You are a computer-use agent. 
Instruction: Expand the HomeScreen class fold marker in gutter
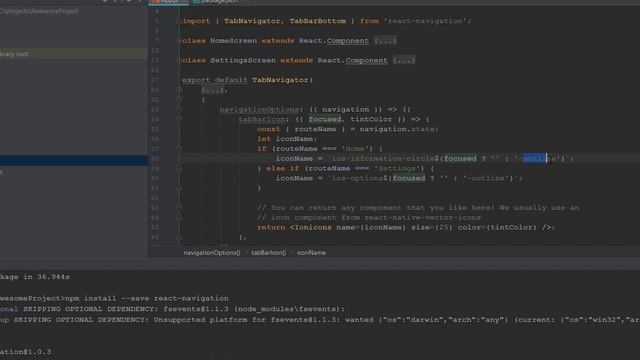[x=179, y=41]
